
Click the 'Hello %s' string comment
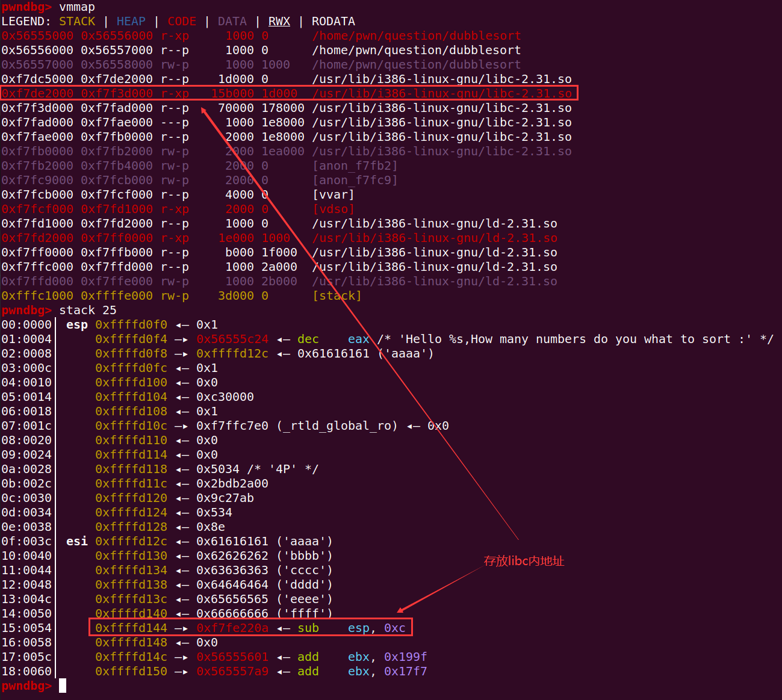click(576, 339)
